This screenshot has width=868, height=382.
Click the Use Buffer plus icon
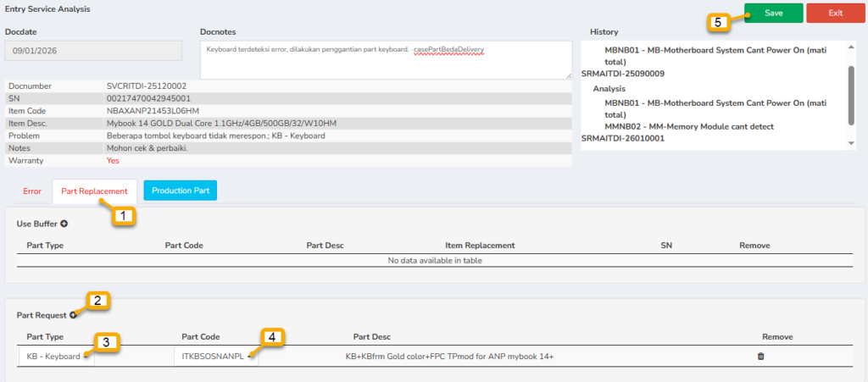pyautogui.click(x=64, y=224)
